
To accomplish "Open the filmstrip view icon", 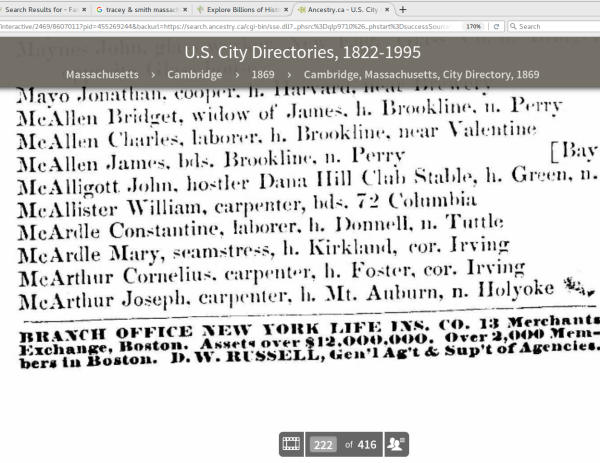I will pos(291,444).
